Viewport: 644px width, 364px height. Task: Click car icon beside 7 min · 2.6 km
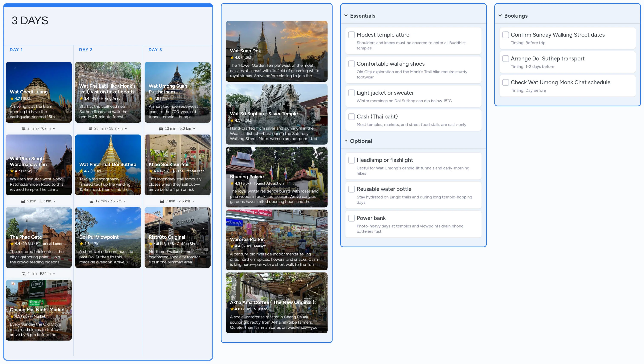(x=162, y=201)
